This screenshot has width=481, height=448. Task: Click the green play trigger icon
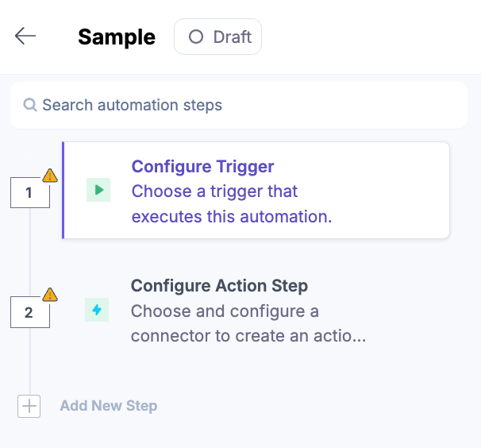pyautogui.click(x=98, y=191)
